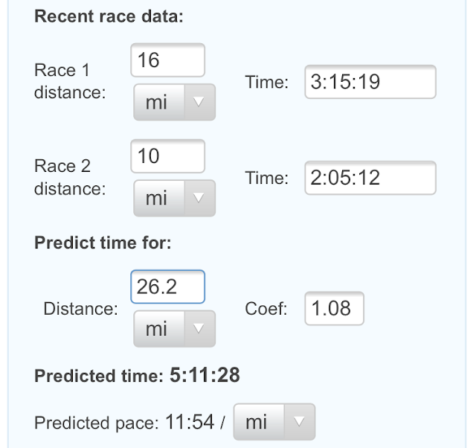Screen dimensions: 476x448
Task: Click the "Time:" label beside 2:05:12
Action: tap(266, 178)
